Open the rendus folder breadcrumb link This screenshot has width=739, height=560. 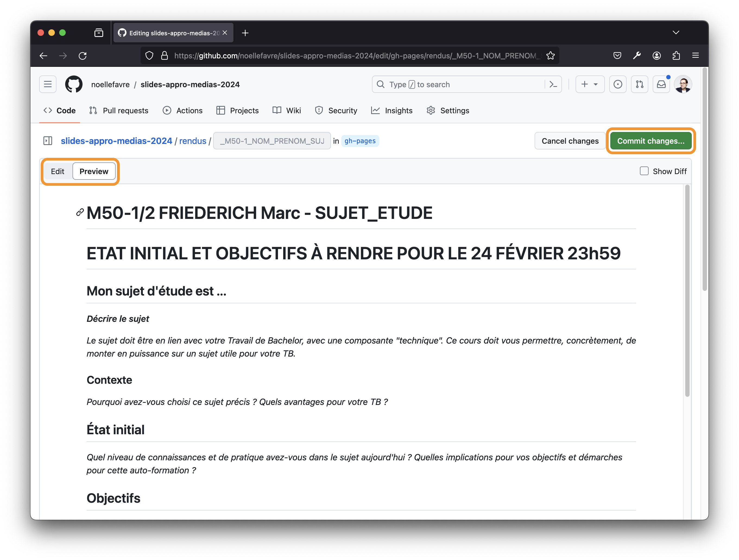(193, 141)
